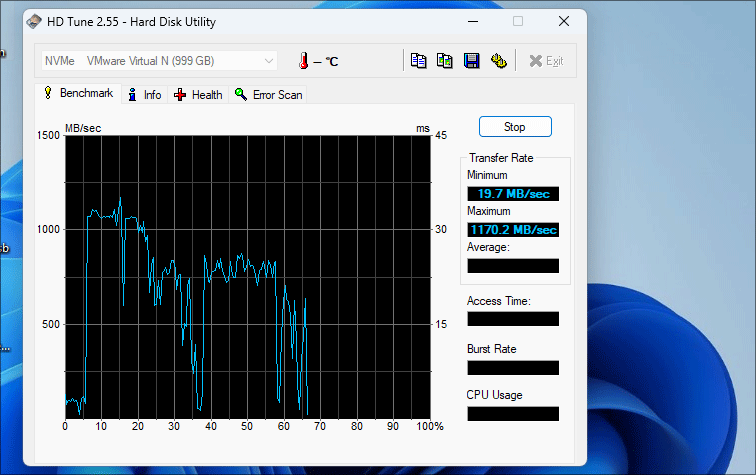Switch to the Benchmark tab
Image resolution: width=756 pixels, height=475 pixels.
(x=78, y=93)
